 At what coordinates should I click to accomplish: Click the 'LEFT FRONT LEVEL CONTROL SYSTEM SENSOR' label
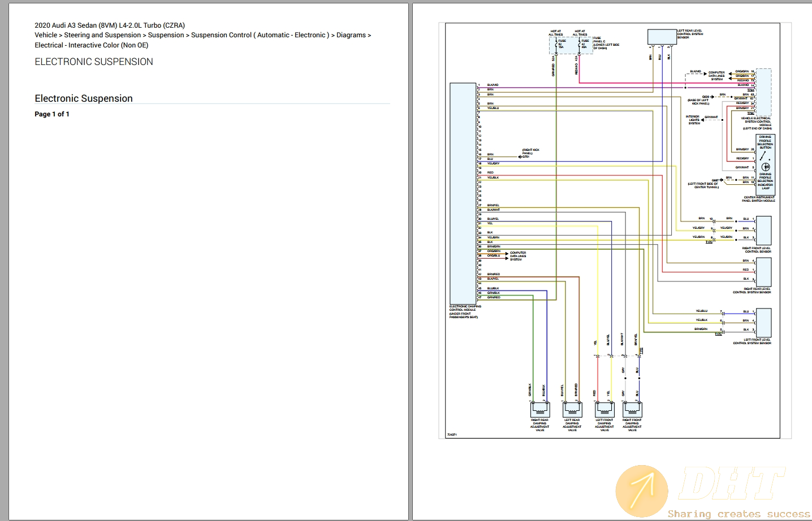click(752, 341)
